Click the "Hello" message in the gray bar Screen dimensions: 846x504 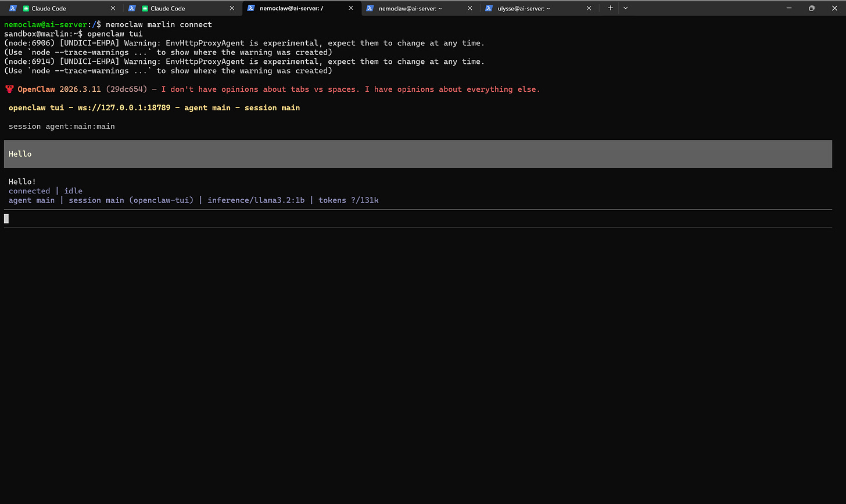pyautogui.click(x=20, y=154)
